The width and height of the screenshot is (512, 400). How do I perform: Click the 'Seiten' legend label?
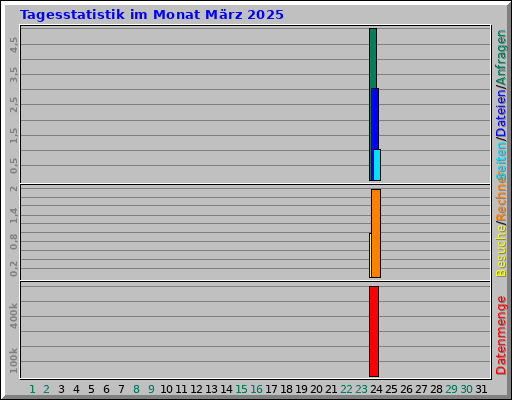coord(501,160)
